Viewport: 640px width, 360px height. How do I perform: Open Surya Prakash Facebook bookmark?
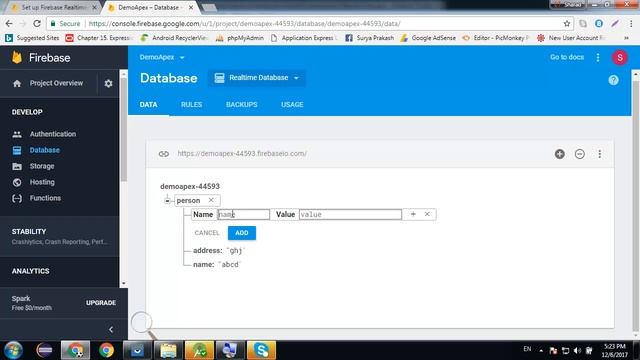(x=369, y=38)
